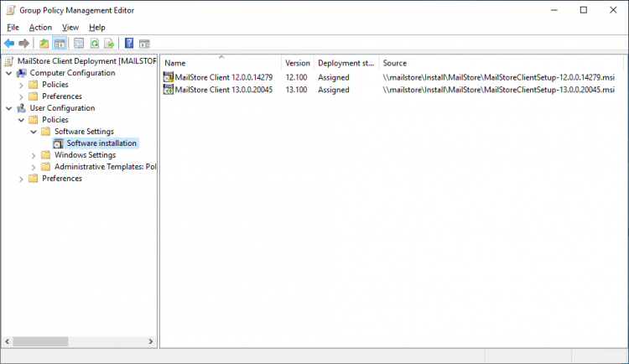The width and height of the screenshot is (629, 364).
Task: Click the Properties toolbar icon
Action: pyautogui.click(x=79, y=44)
